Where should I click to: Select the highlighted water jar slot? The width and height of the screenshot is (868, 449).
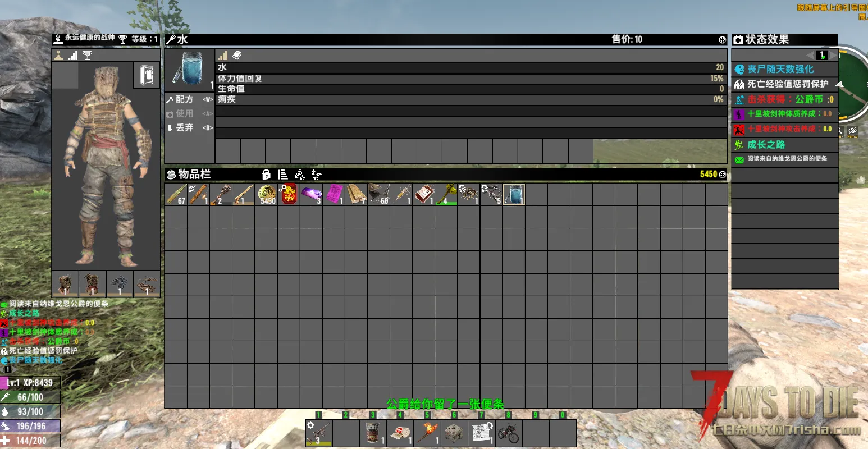pyautogui.click(x=514, y=195)
